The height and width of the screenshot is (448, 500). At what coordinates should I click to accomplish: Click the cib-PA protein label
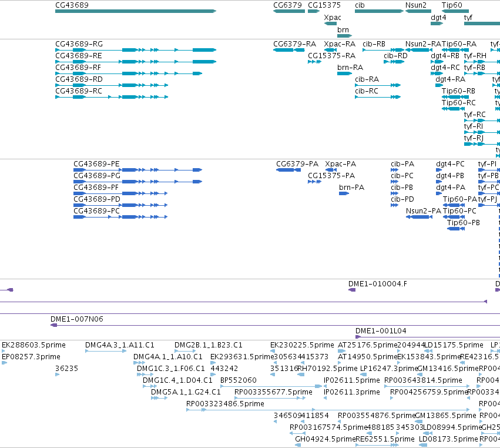(402, 164)
